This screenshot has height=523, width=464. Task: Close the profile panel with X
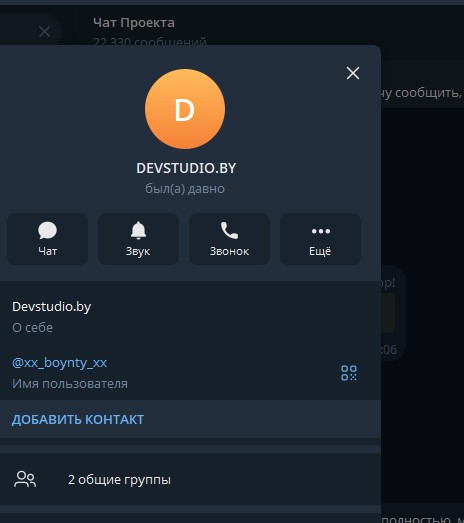[353, 73]
